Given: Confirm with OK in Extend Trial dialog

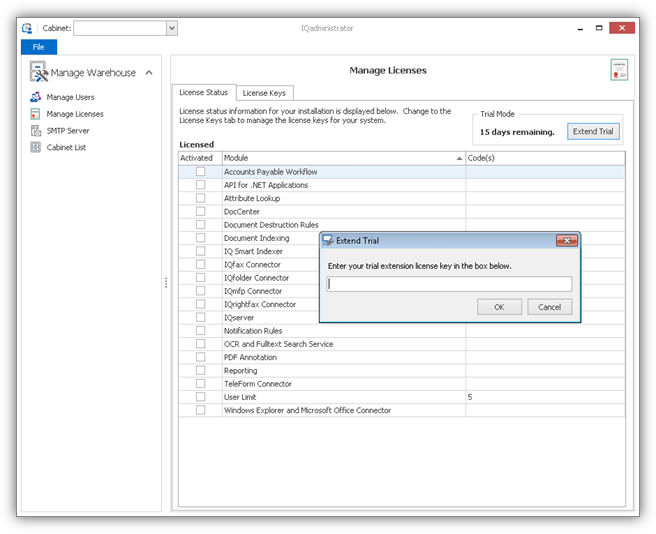Looking at the screenshot, I should pos(499,307).
